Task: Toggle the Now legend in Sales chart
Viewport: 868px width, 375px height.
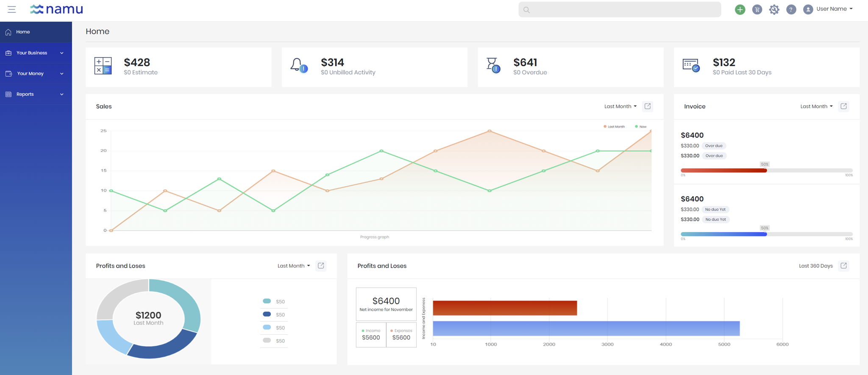Action: 640,127
